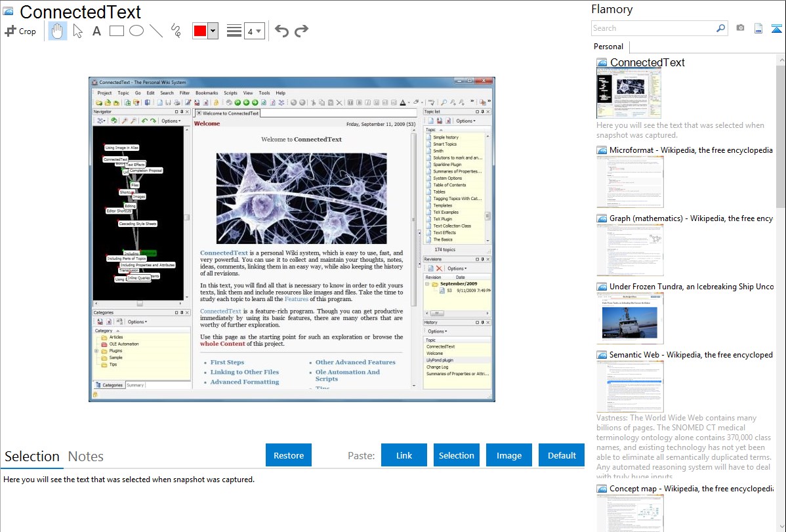Select the hand pan tool
The width and height of the screenshot is (786, 532).
(x=57, y=31)
